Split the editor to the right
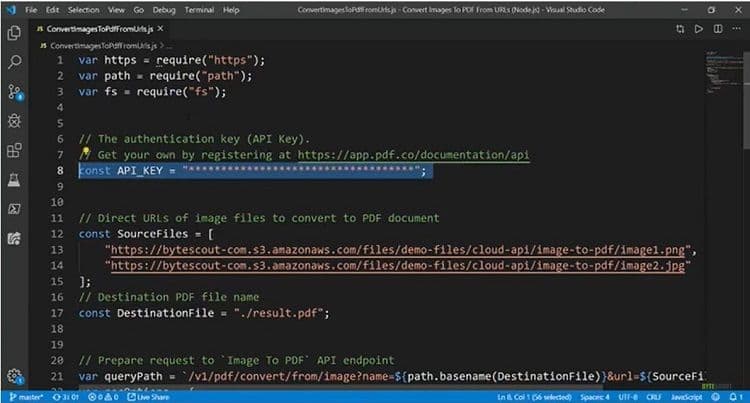750x403 pixels. [718, 29]
